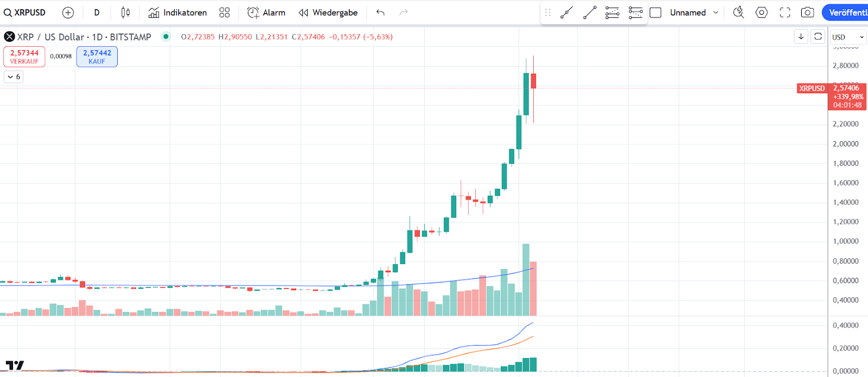Open the XRPUSD symbol search
The width and height of the screenshot is (868, 377).
pyautogui.click(x=25, y=12)
